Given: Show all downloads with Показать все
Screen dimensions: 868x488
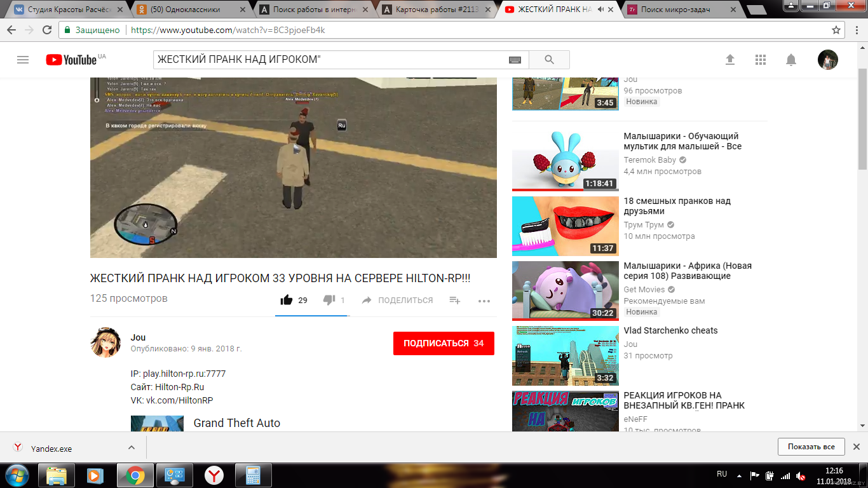Looking at the screenshot, I should click(x=811, y=447).
